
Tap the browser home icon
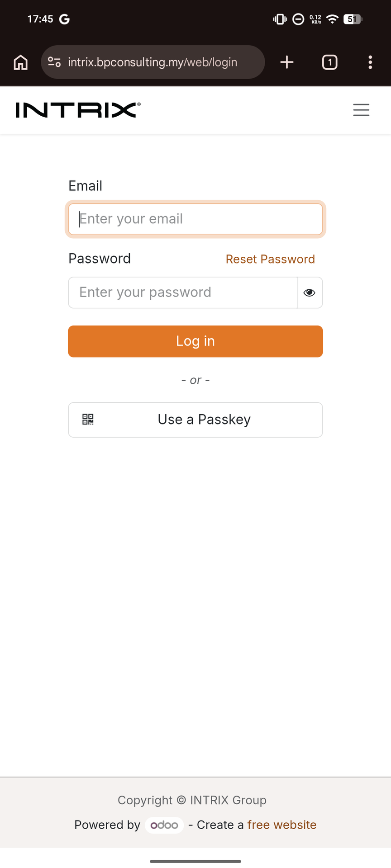pyautogui.click(x=20, y=62)
